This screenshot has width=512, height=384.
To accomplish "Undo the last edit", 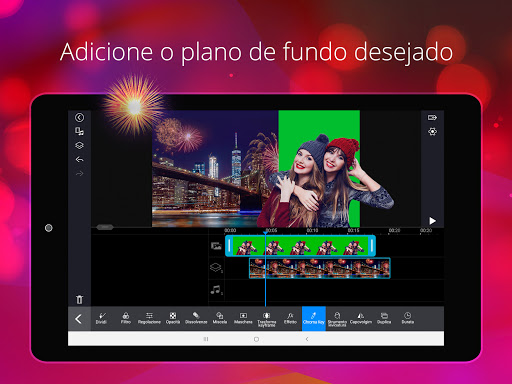I will point(79,159).
